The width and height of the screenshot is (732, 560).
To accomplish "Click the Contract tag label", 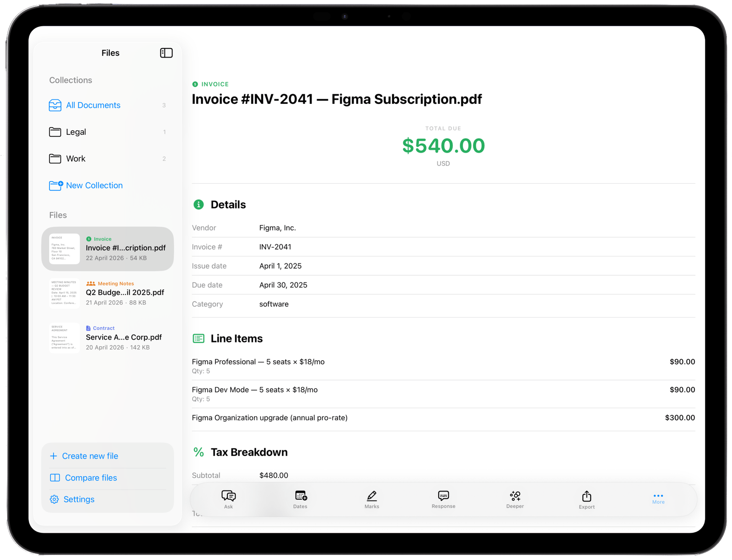I will pyautogui.click(x=104, y=329).
